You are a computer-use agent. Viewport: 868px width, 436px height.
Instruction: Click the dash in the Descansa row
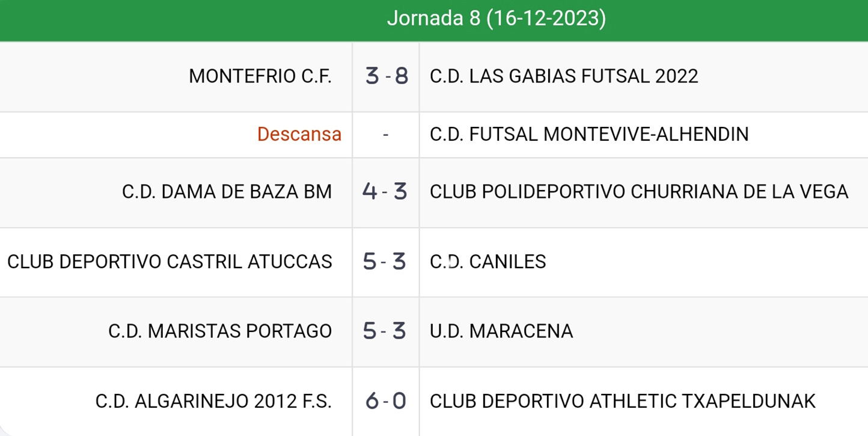point(385,135)
